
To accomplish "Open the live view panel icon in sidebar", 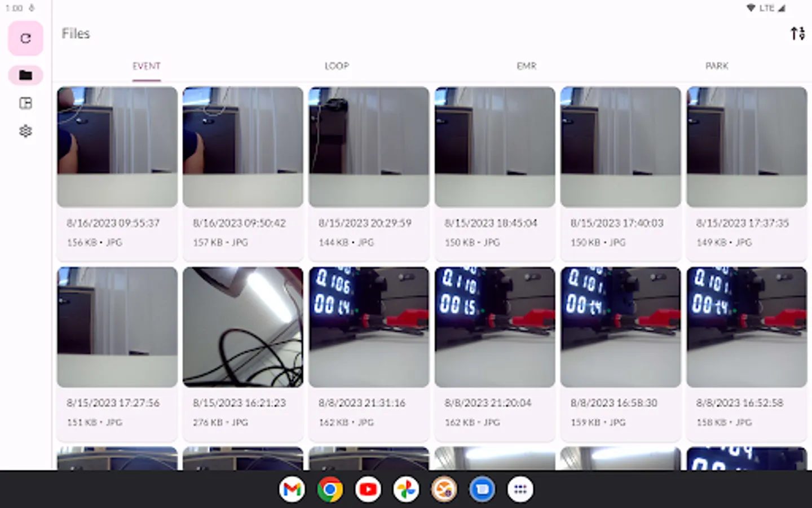I will pos(25,103).
